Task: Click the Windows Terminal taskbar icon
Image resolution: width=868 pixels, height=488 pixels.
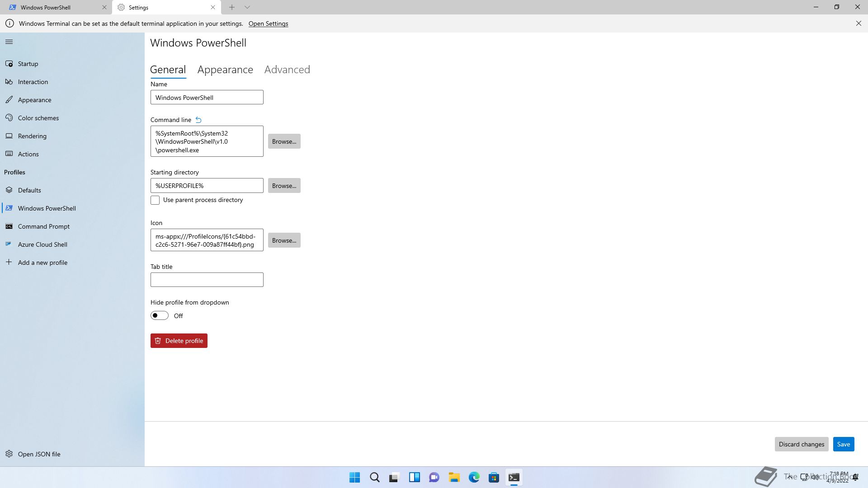Action: point(514,477)
